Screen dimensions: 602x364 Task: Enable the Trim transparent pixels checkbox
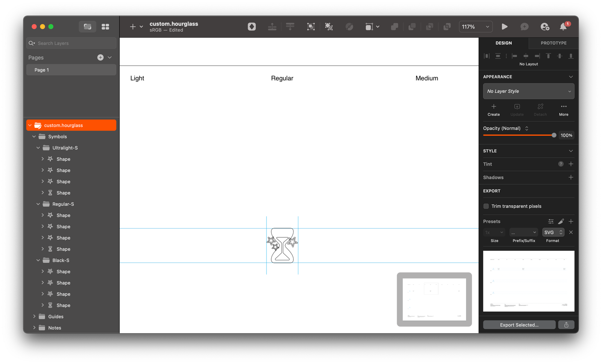[x=486, y=206]
